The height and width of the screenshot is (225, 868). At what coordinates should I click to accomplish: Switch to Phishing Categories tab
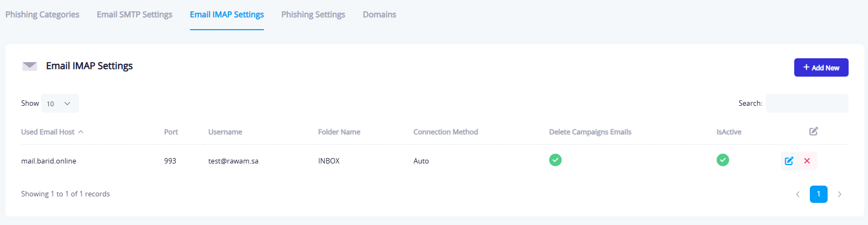pos(43,15)
